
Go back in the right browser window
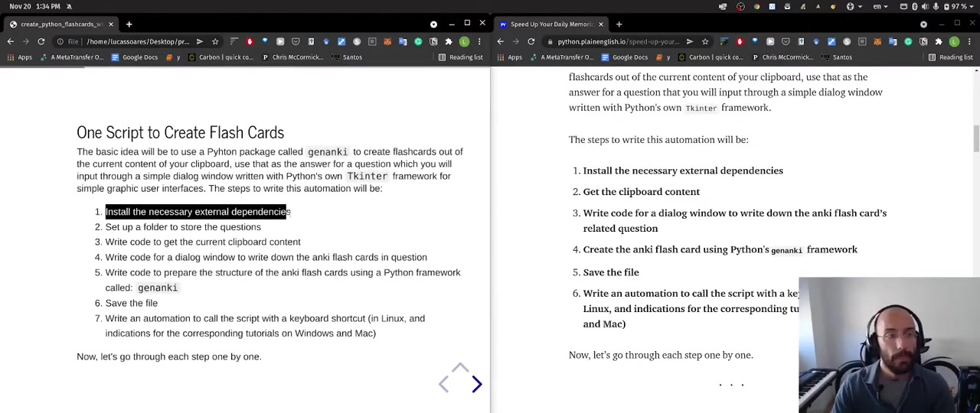[x=501, y=41]
